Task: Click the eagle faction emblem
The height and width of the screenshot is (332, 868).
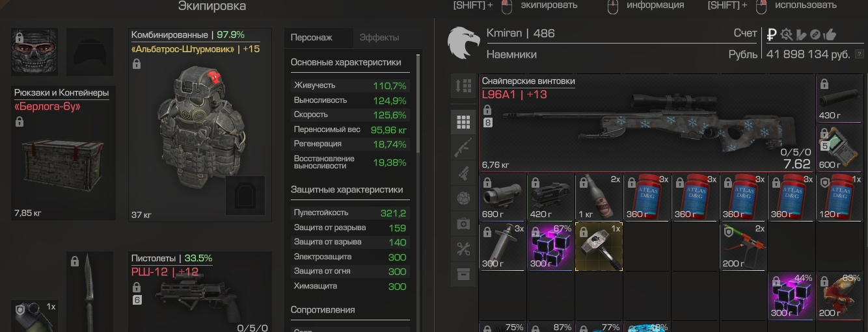Action: coord(463,43)
